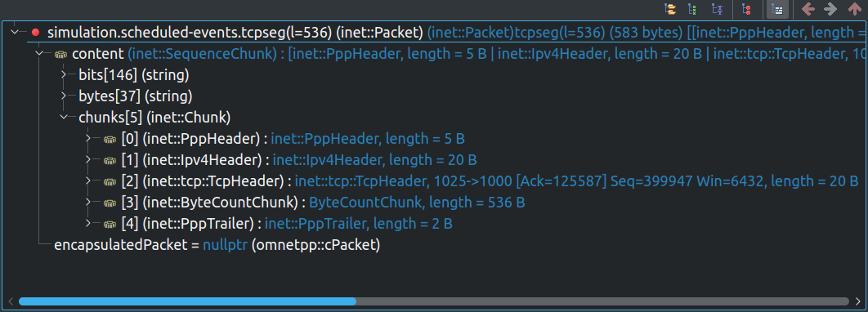Go forward with the right arrow icon
Screen dimensions: 868x312
point(830,10)
